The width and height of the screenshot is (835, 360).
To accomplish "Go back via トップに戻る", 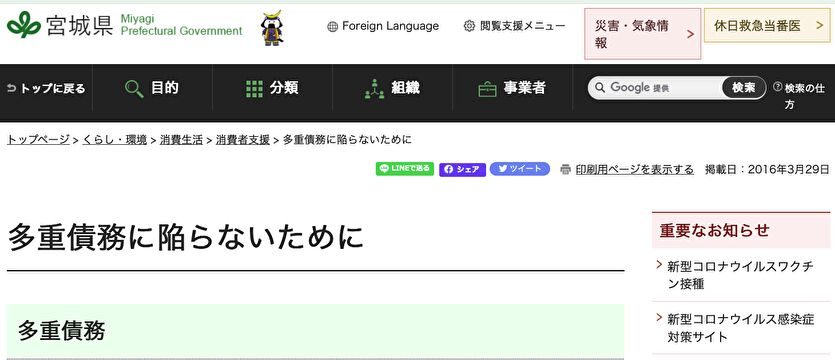I will 46,89.
